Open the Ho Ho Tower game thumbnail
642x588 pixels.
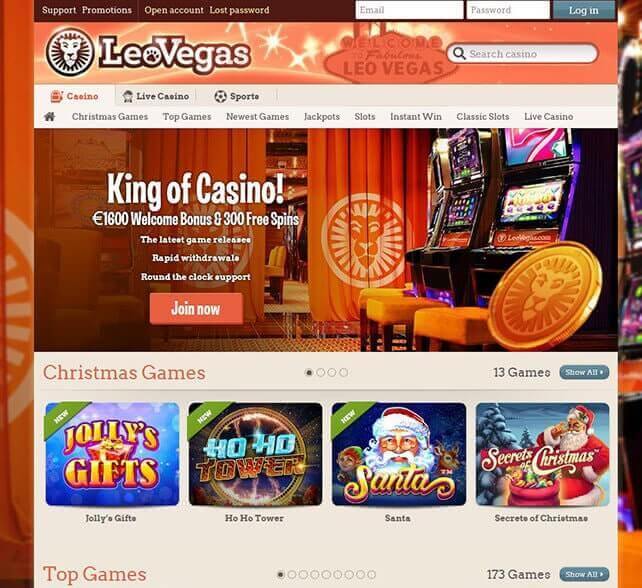click(255, 454)
